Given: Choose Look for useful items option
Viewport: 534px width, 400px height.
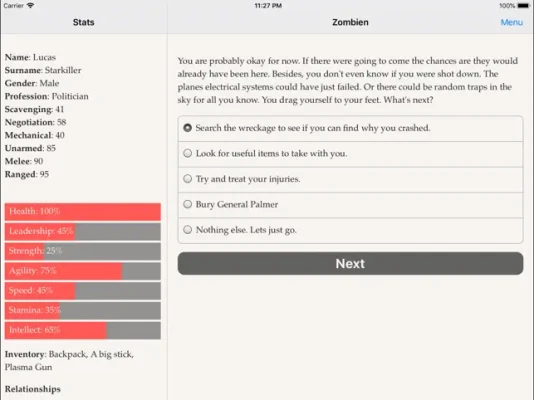Looking at the screenshot, I should [350, 154].
